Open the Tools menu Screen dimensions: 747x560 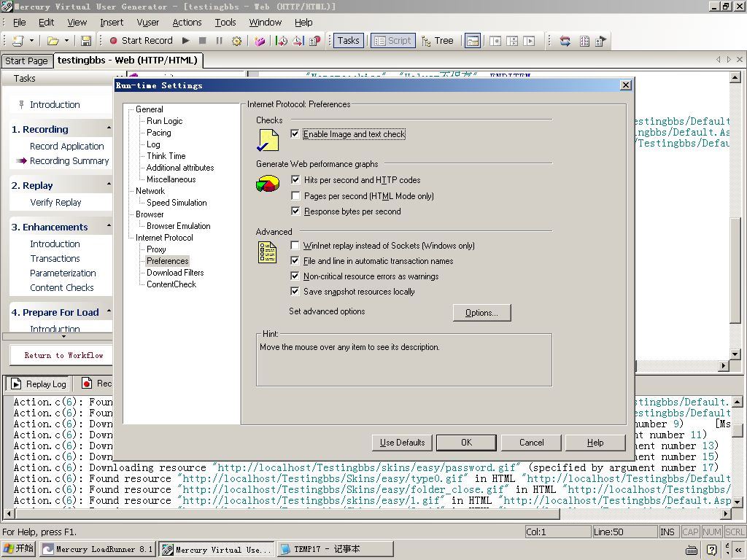click(225, 23)
